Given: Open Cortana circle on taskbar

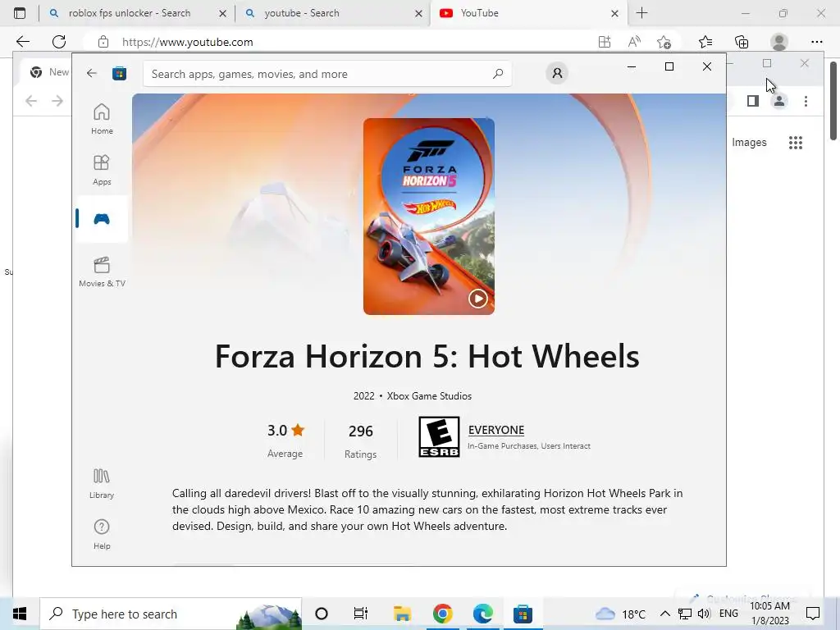Looking at the screenshot, I should tap(322, 614).
